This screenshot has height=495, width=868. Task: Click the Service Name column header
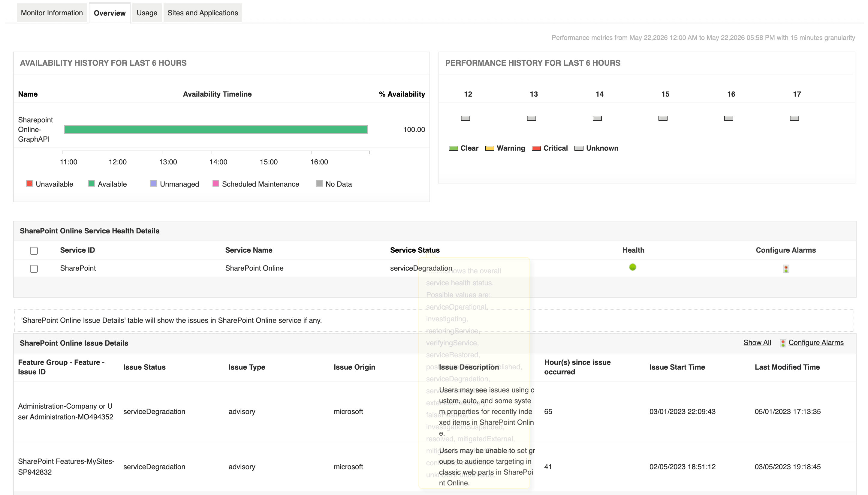249,250
